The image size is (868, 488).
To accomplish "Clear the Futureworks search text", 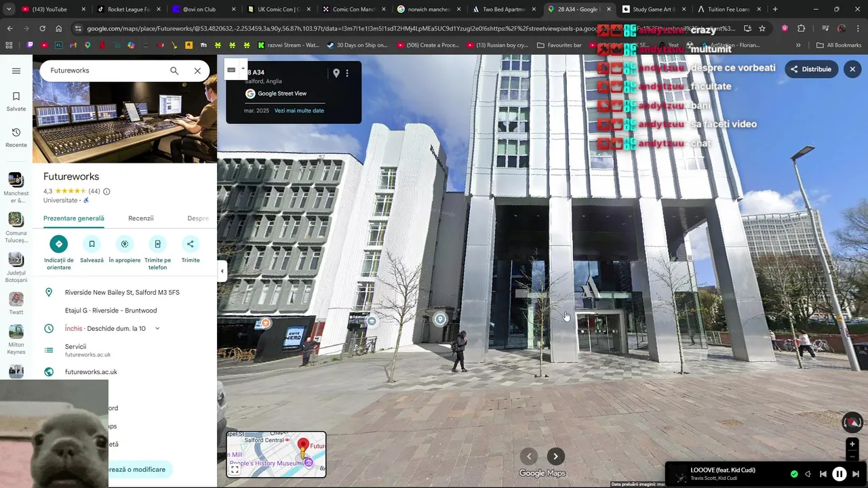I will coord(197,70).
